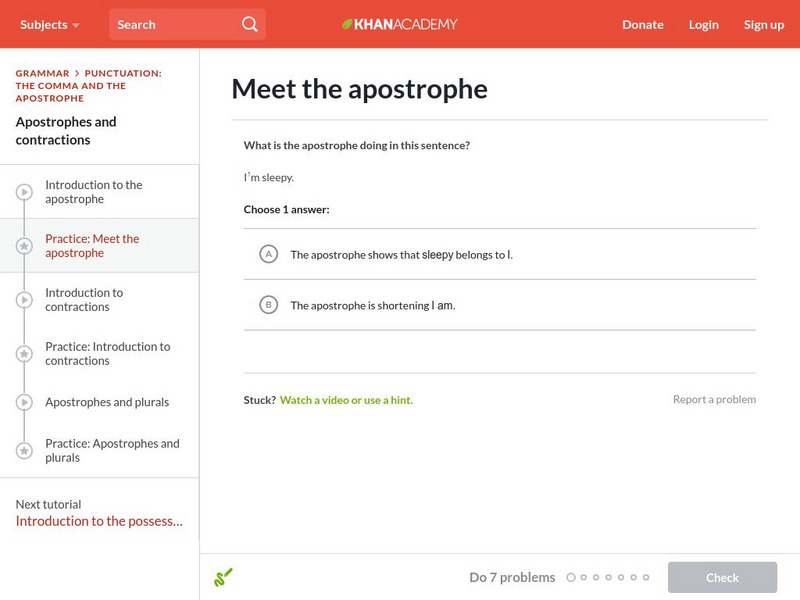Screen dimensions: 800x600
Task: Select answer A radio button
Action: pyautogui.click(x=268, y=254)
